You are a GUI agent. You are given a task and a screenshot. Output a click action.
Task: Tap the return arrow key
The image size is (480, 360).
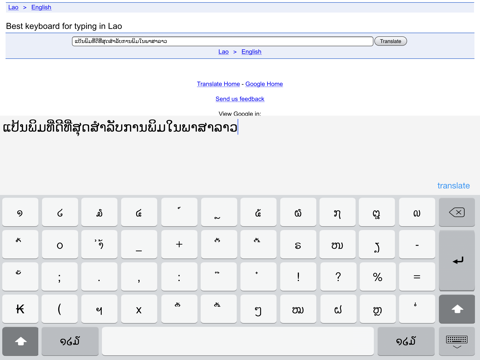tap(457, 260)
